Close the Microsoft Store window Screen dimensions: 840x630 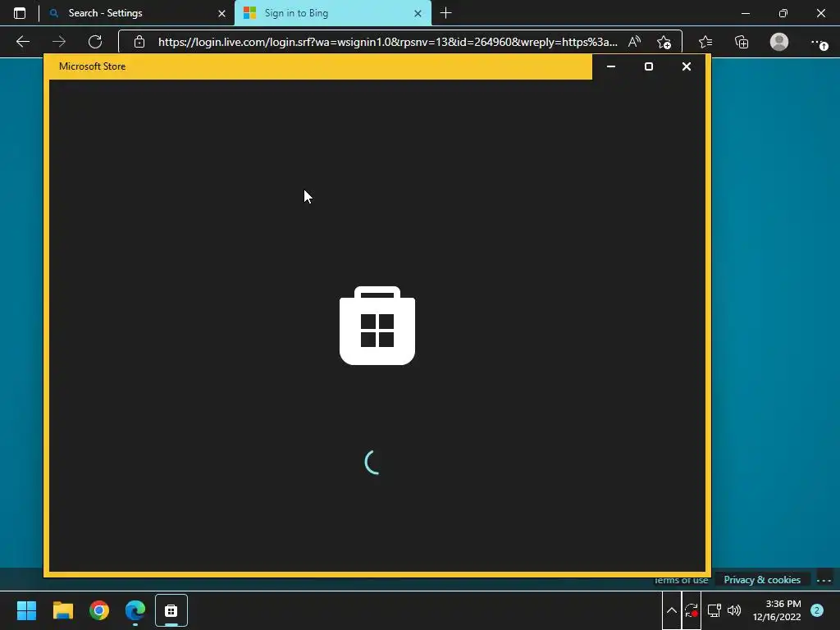click(687, 66)
